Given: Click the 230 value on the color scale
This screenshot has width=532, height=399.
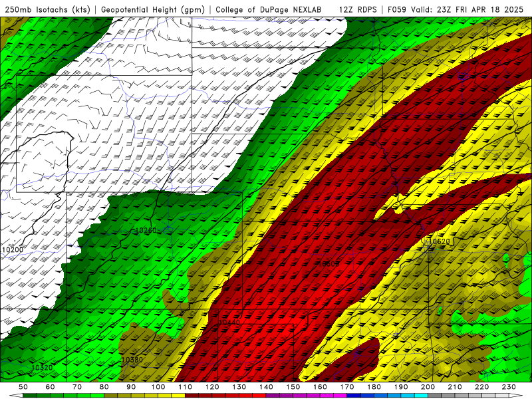Looking at the screenshot, I should [x=509, y=387].
